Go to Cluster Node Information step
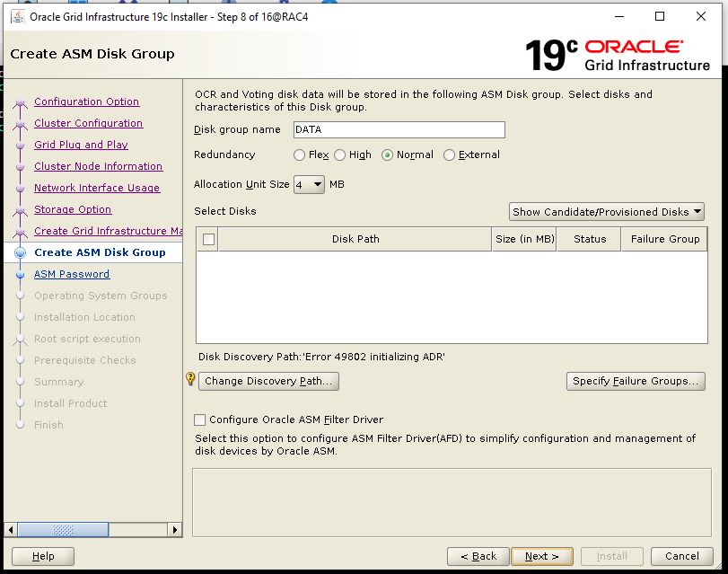 (x=98, y=166)
